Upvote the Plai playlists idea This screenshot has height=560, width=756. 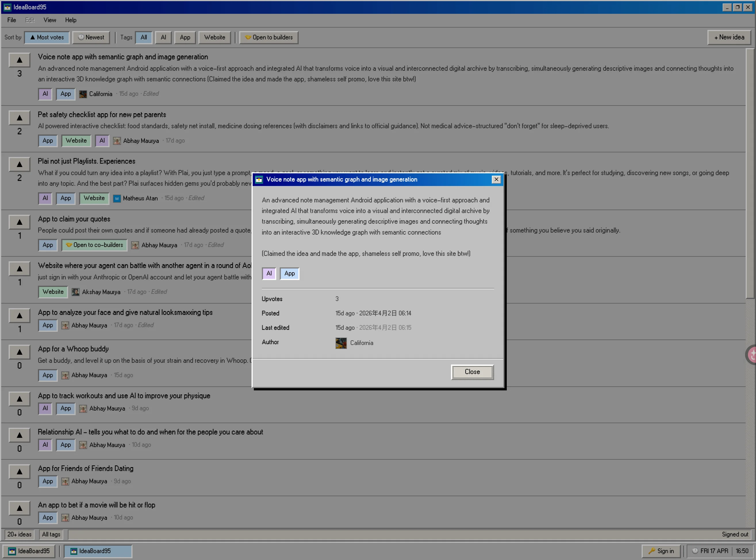coord(19,164)
